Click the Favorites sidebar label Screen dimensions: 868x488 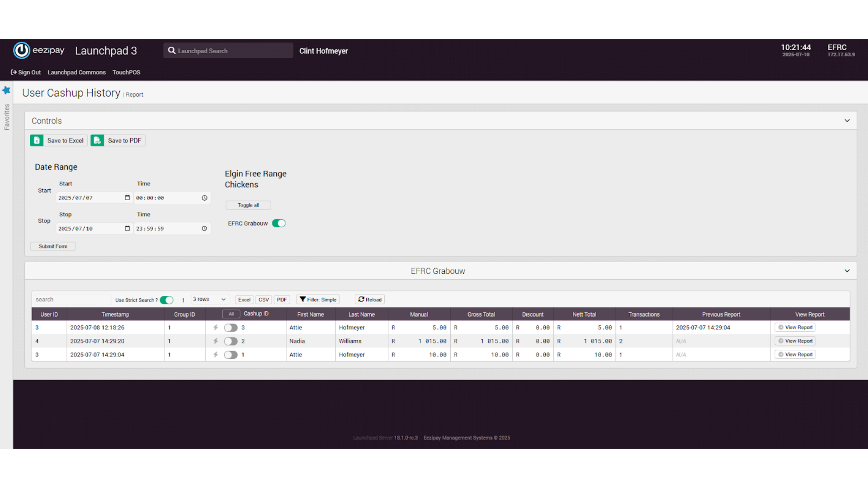7,117
